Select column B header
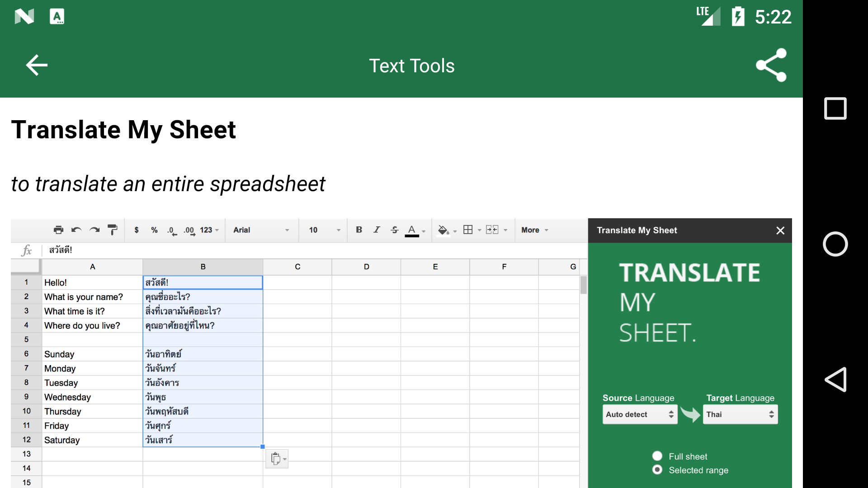 (x=203, y=267)
